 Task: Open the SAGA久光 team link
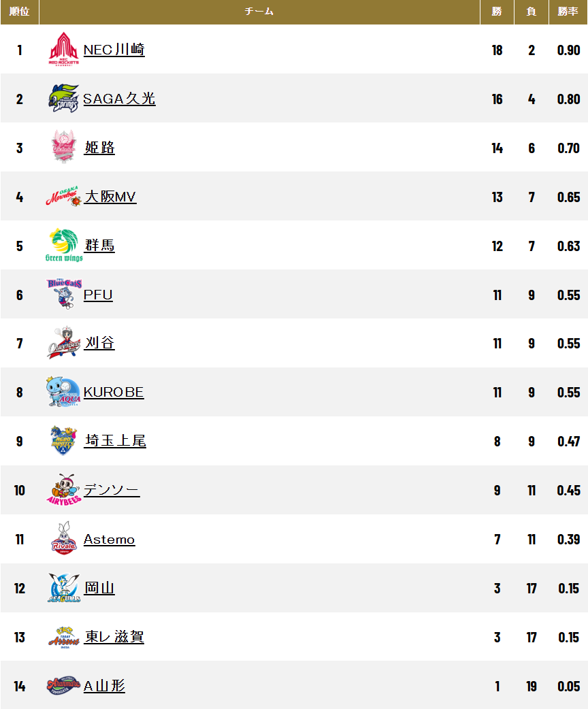[119, 99]
